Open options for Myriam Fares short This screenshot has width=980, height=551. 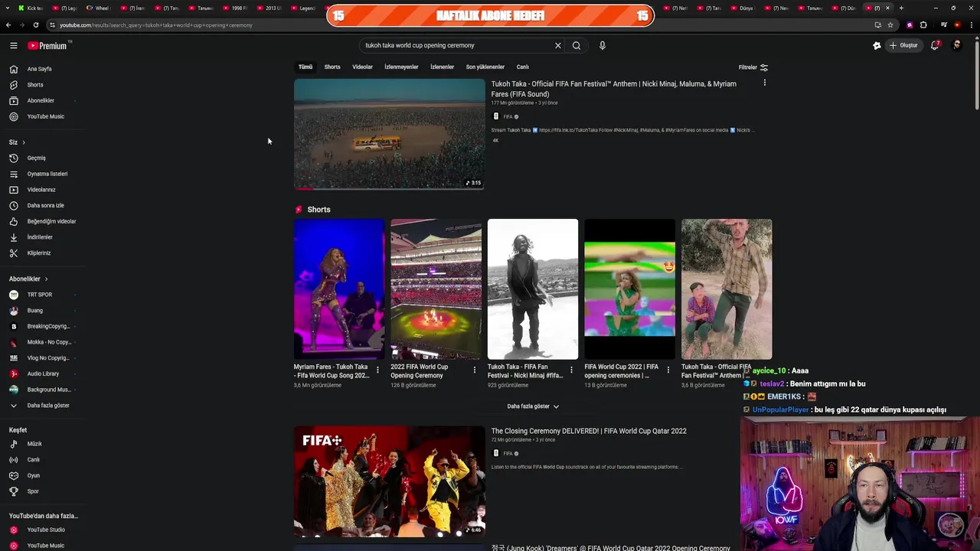[377, 370]
